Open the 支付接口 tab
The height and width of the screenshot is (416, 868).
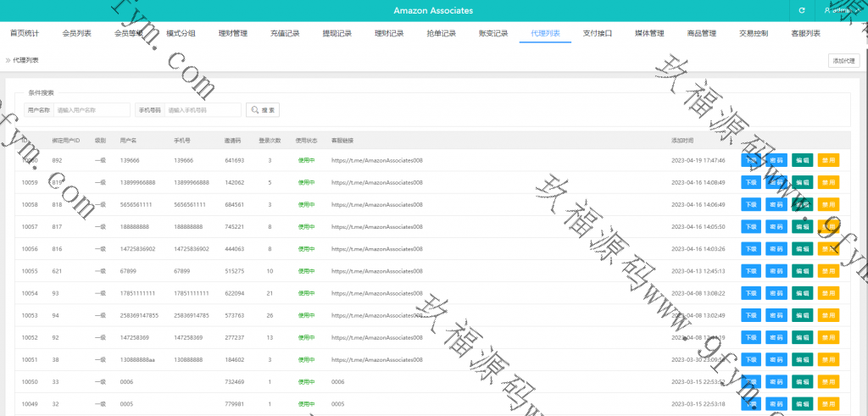pos(597,34)
